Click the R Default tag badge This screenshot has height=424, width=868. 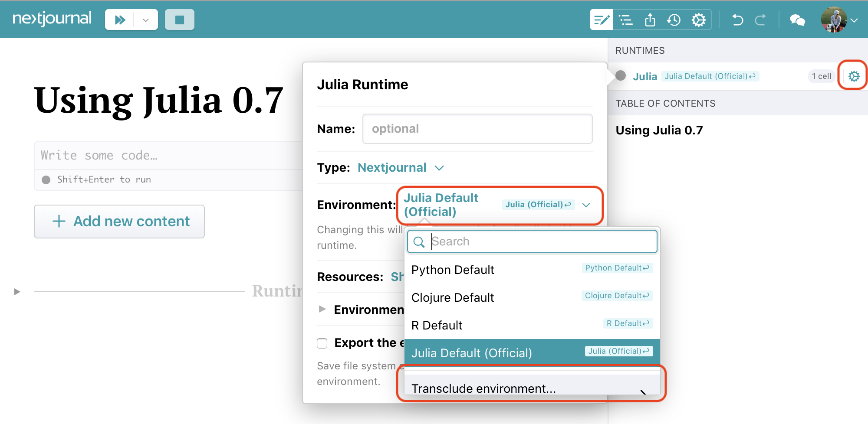click(628, 323)
